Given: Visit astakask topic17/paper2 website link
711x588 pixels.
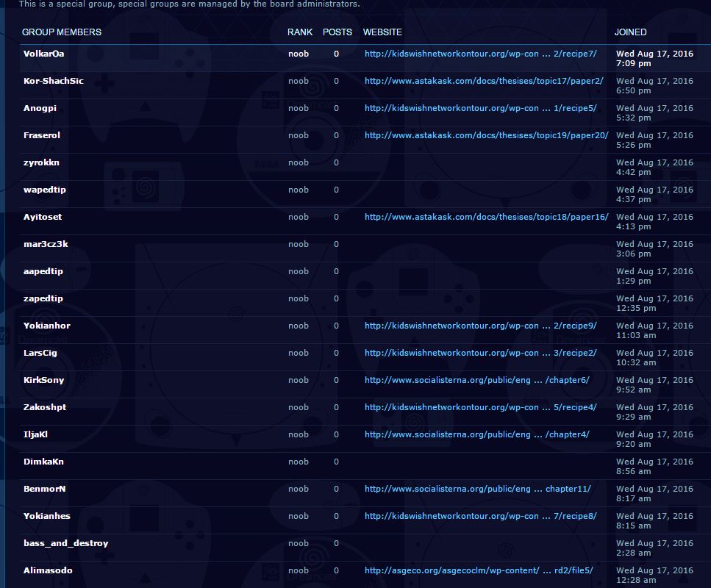Looking at the screenshot, I should coord(484,81).
